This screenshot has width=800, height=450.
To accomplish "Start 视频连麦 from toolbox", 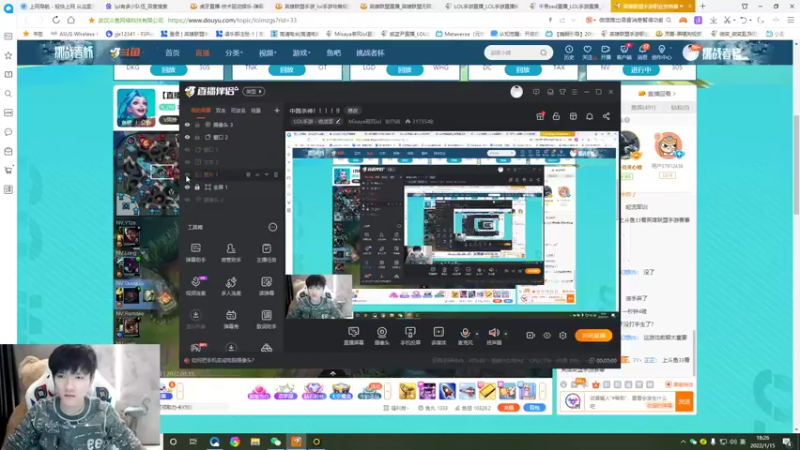I will click(195, 286).
